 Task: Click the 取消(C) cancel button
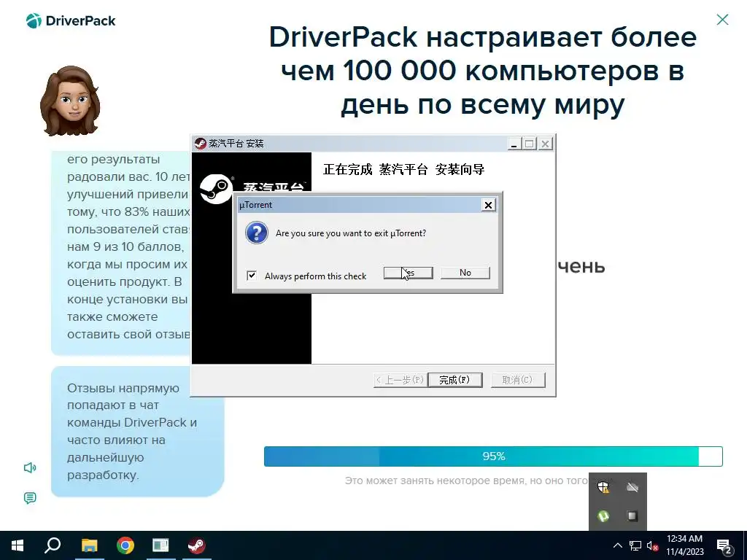(x=517, y=380)
